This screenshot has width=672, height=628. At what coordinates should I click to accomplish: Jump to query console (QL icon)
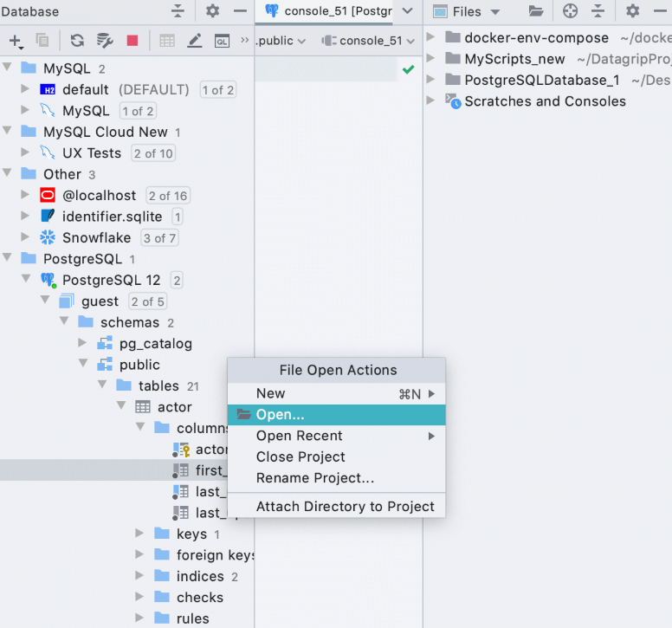click(222, 41)
